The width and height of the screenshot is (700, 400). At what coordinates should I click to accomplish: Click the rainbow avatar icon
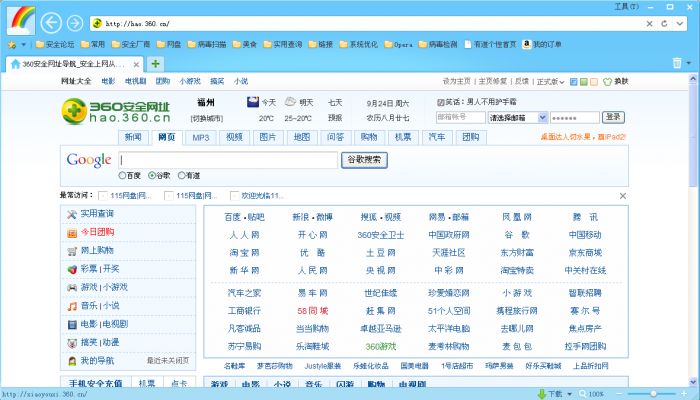click(21, 21)
